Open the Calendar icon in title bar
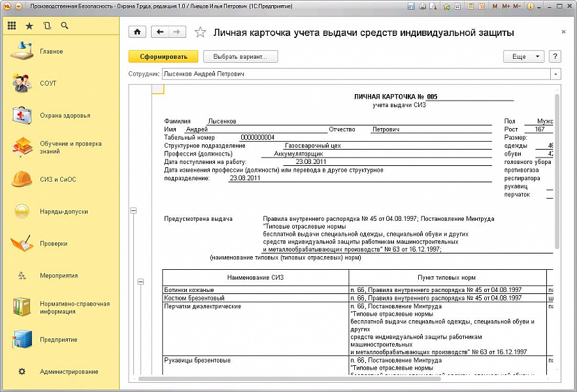 [482, 7]
